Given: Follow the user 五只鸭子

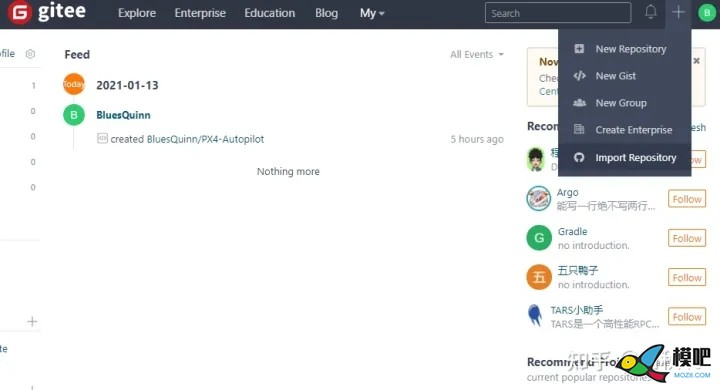Looking at the screenshot, I should [687, 277].
